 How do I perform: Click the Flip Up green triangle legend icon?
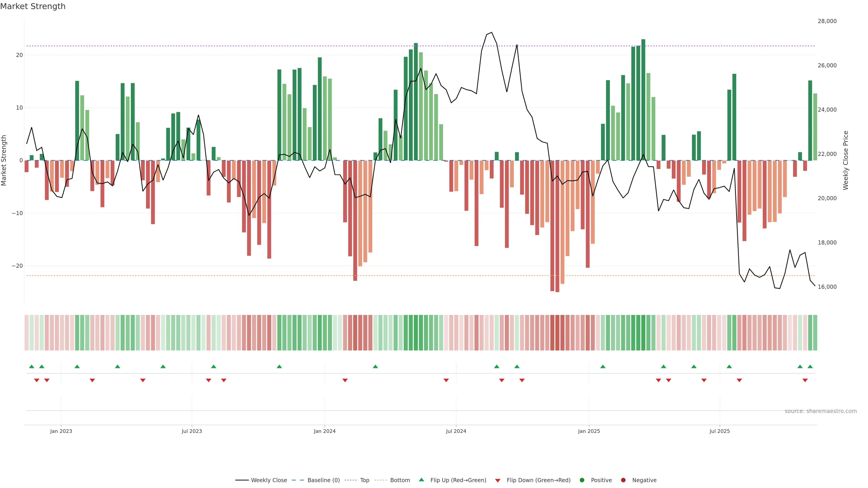[421, 480]
